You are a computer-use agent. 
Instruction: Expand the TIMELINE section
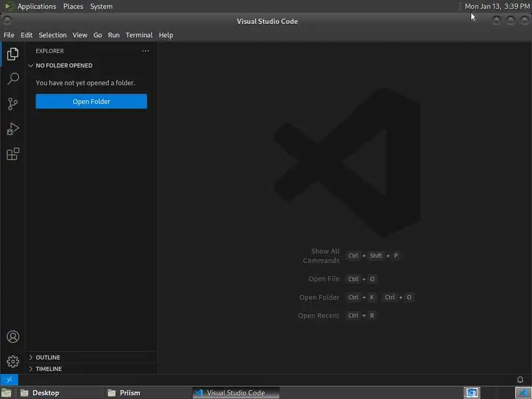tap(91, 369)
